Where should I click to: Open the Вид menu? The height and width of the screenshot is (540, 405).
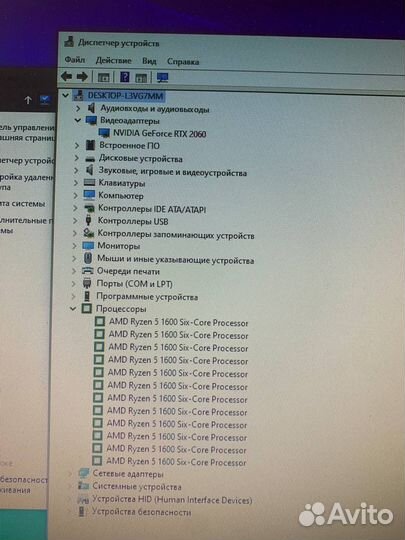(x=149, y=61)
